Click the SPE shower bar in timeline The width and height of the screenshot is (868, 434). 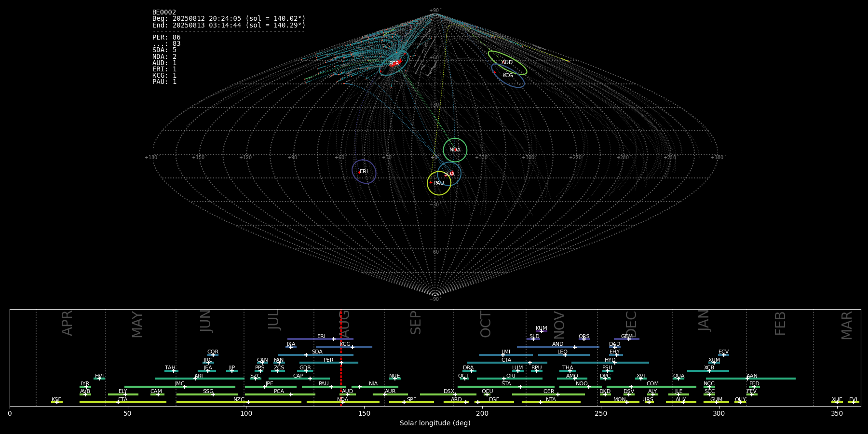[x=411, y=402]
